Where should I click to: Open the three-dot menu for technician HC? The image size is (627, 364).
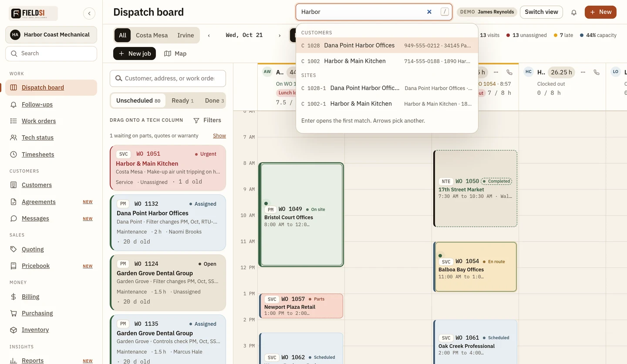coord(583,72)
